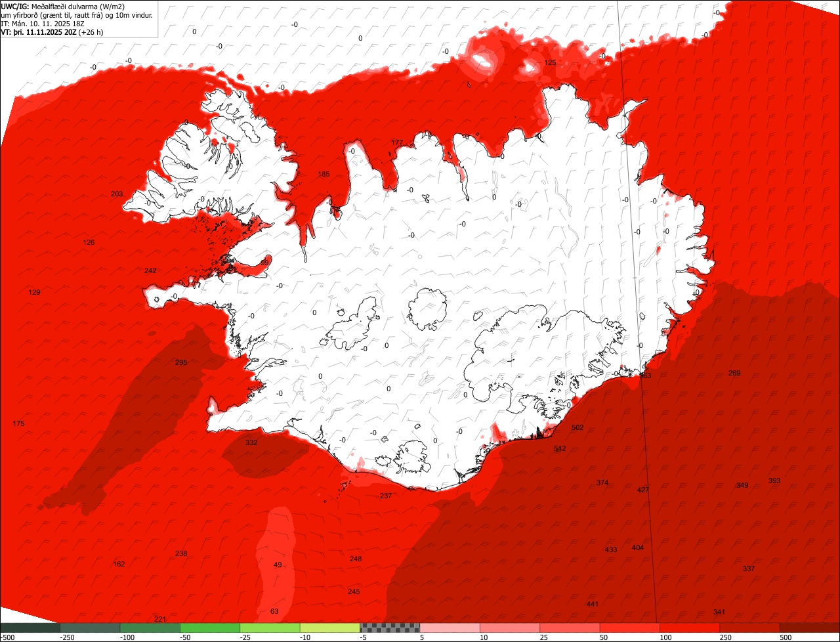The width and height of the screenshot is (840, 642).
Task: Click the 221 value just above the legend
Action: click(x=159, y=619)
